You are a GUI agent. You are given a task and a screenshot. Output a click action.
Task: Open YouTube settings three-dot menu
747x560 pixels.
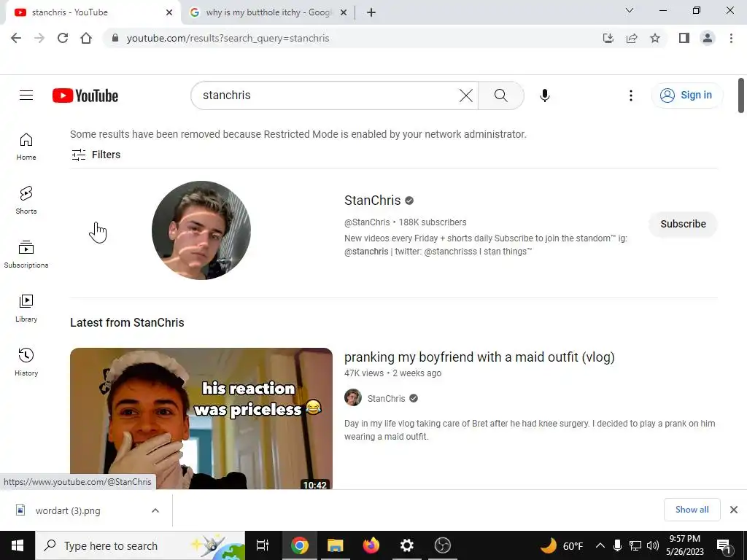[x=631, y=96]
